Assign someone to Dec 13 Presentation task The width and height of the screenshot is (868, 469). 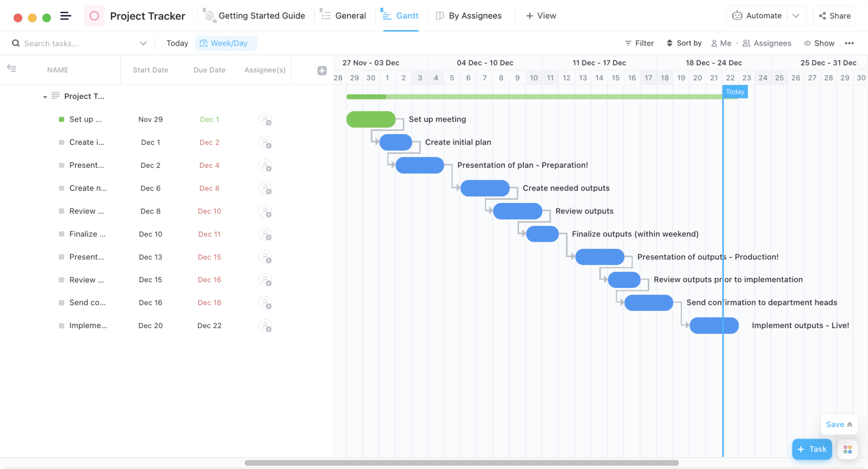click(265, 257)
